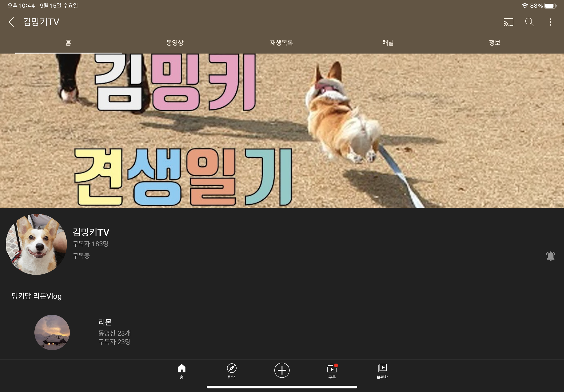The image size is (564, 392).
Task: Open the Cast to device icon
Action: 508,22
